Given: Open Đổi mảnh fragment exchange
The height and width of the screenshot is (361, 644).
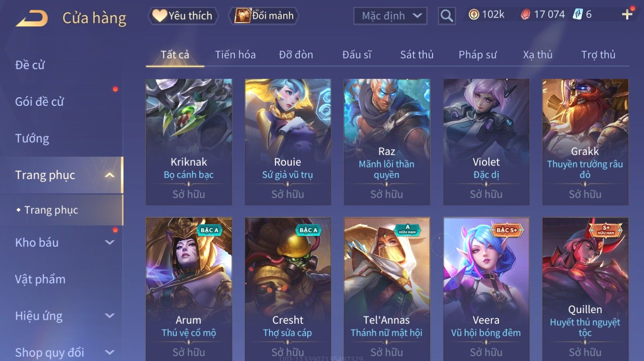Looking at the screenshot, I should pos(265,16).
